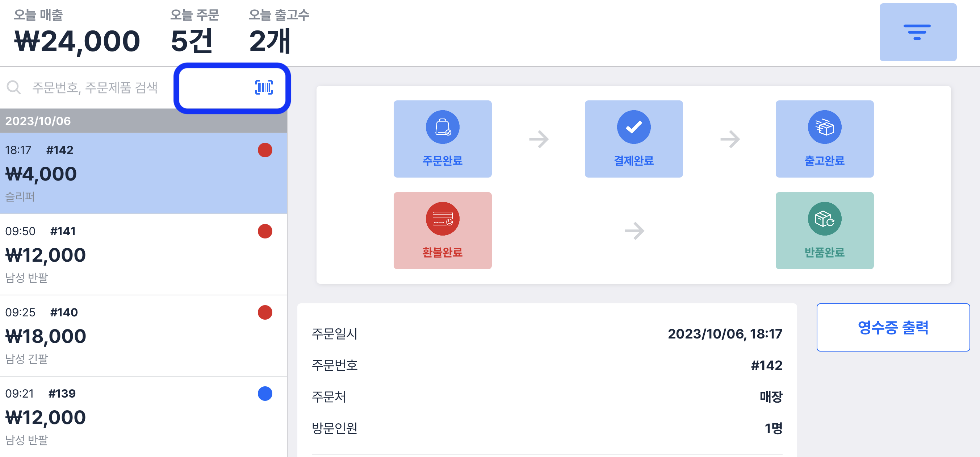Select the 출고완료 shipping box icon
The height and width of the screenshot is (457, 980).
pyautogui.click(x=824, y=128)
